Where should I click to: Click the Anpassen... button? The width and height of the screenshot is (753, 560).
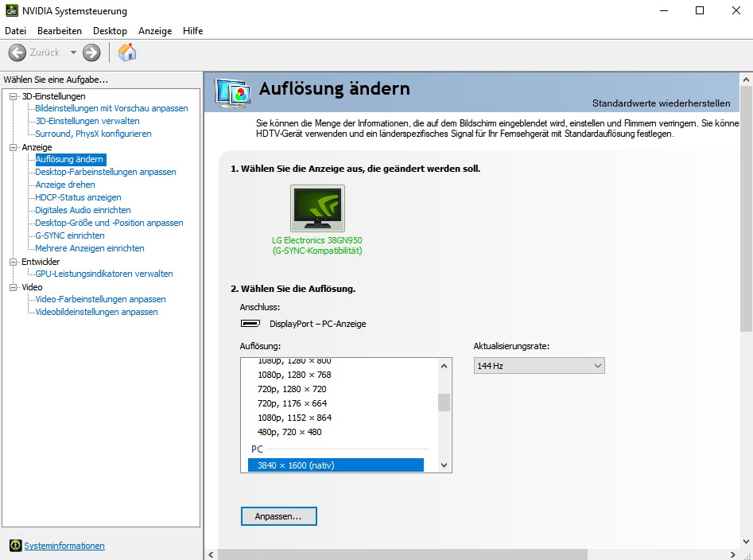click(x=278, y=516)
